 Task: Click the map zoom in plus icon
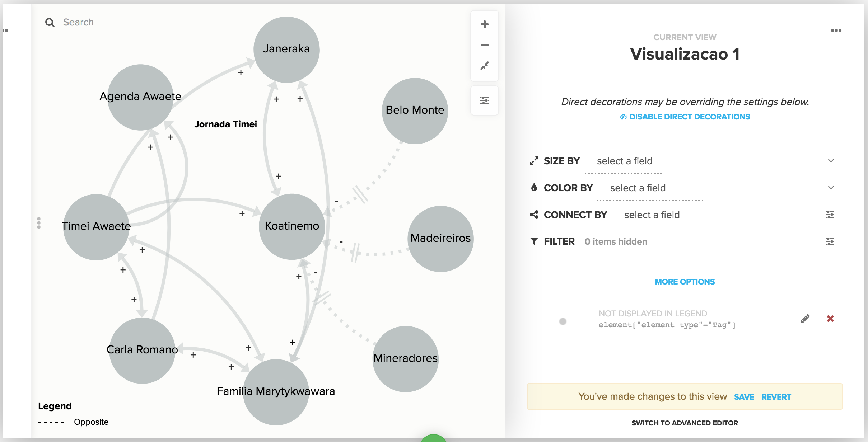(484, 24)
